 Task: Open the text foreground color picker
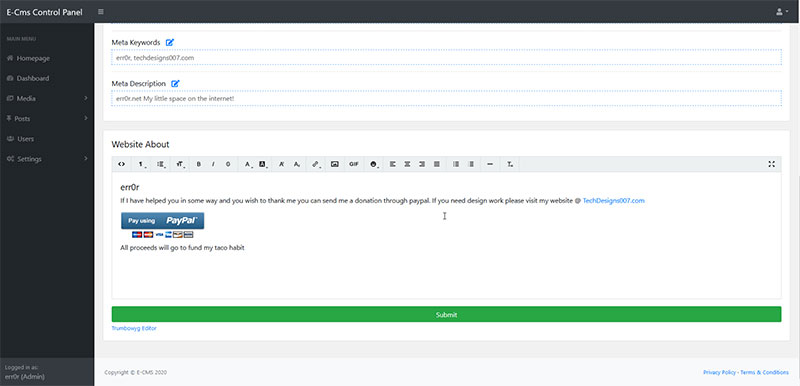tap(248, 164)
